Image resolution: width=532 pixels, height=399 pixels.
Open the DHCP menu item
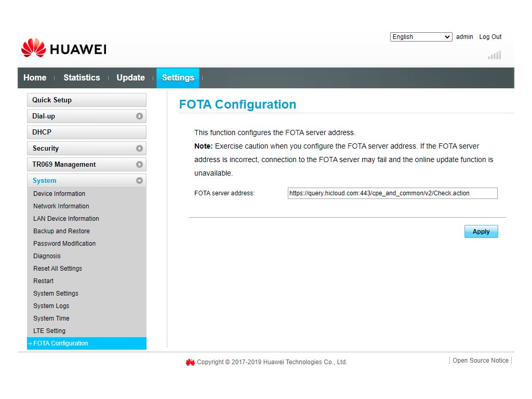tap(87, 132)
